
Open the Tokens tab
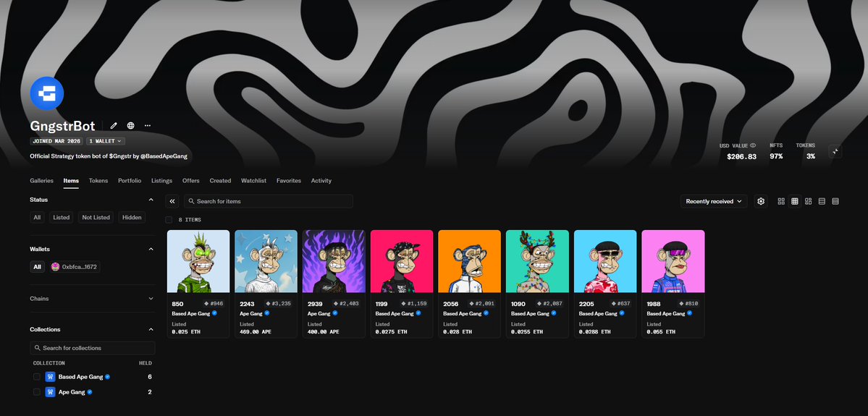(98, 181)
